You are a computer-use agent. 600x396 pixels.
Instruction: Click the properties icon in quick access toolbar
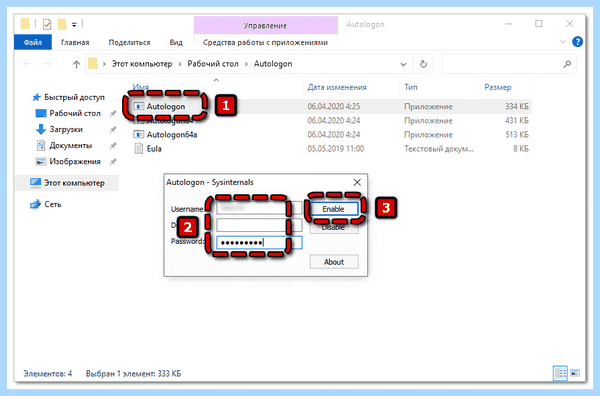coord(47,24)
